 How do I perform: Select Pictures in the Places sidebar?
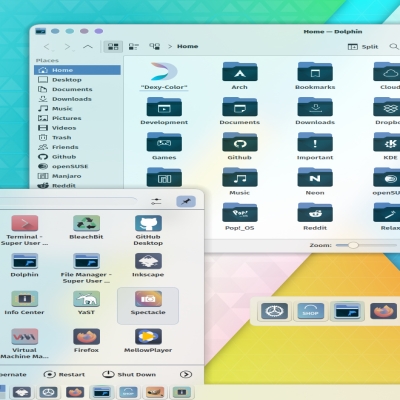77,118
